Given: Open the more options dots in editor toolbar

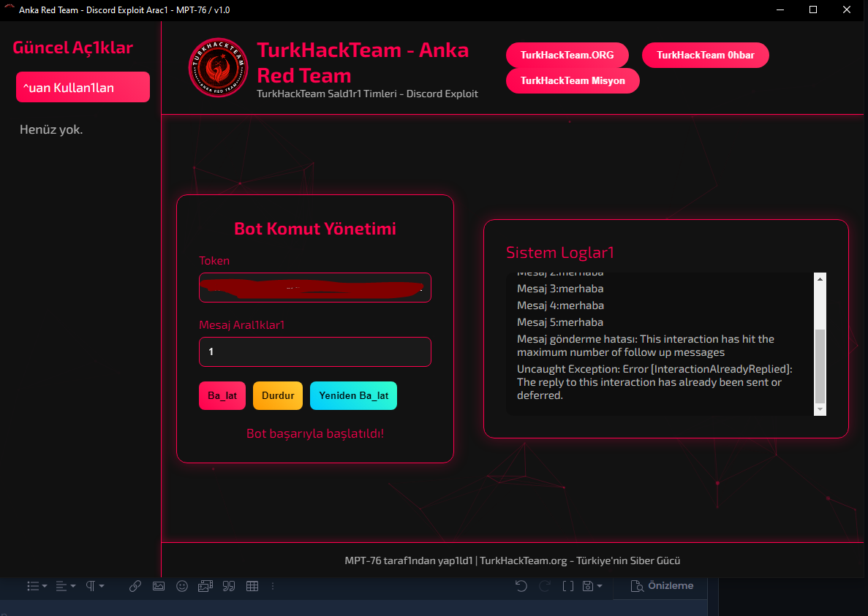Looking at the screenshot, I should [x=272, y=586].
